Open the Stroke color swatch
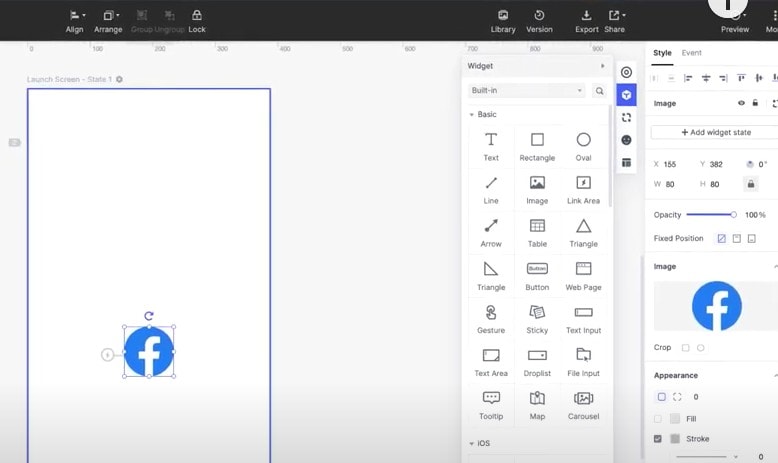The image size is (778, 463). point(675,439)
